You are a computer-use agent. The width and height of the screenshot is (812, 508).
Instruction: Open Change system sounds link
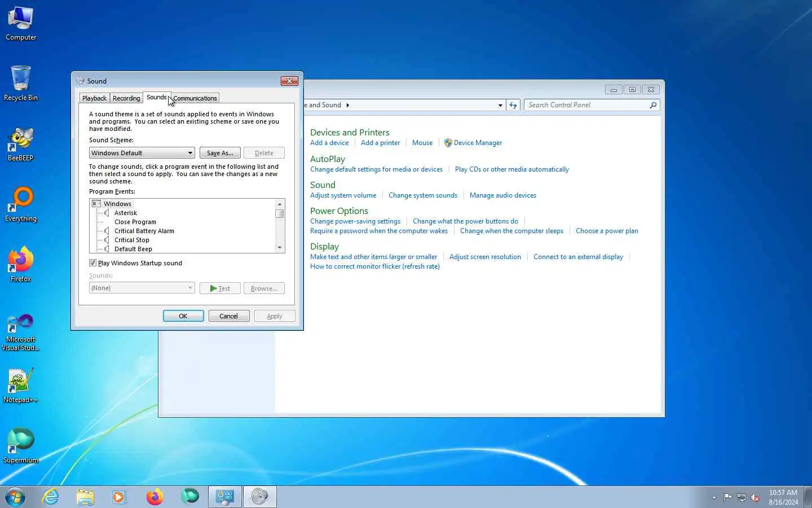(x=423, y=195)
